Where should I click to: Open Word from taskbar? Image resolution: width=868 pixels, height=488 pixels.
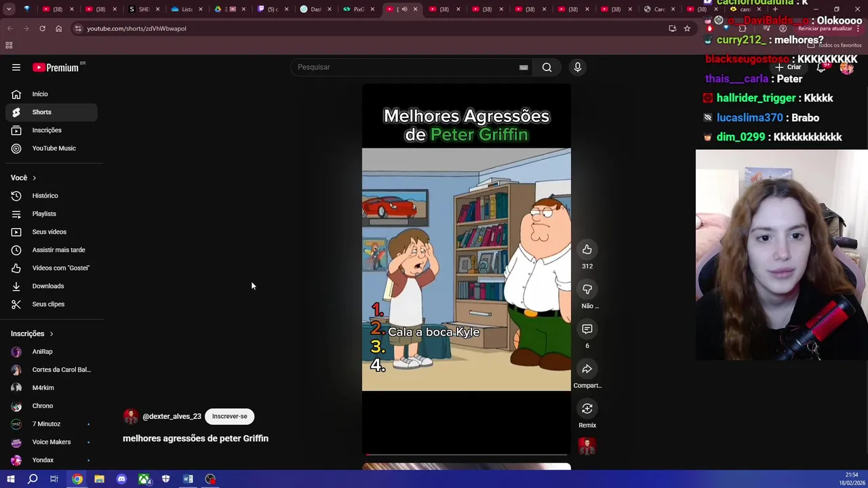point(188,479)
